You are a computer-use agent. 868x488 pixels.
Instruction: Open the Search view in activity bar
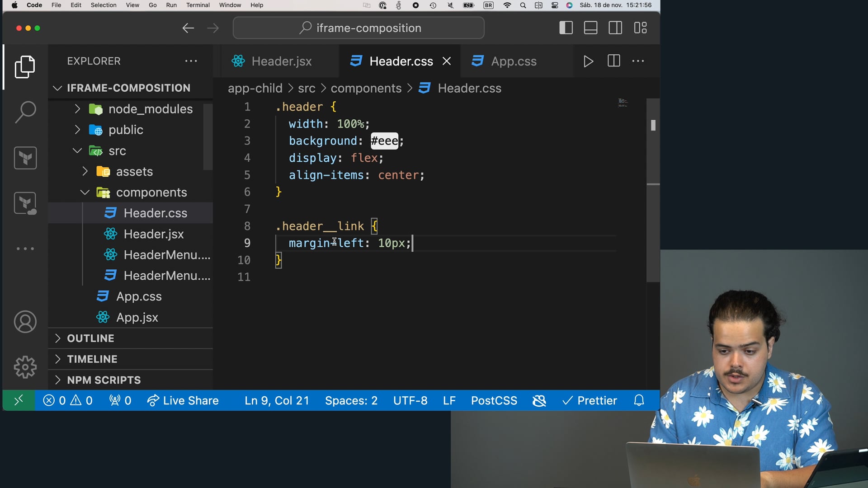tap(25, 112)
